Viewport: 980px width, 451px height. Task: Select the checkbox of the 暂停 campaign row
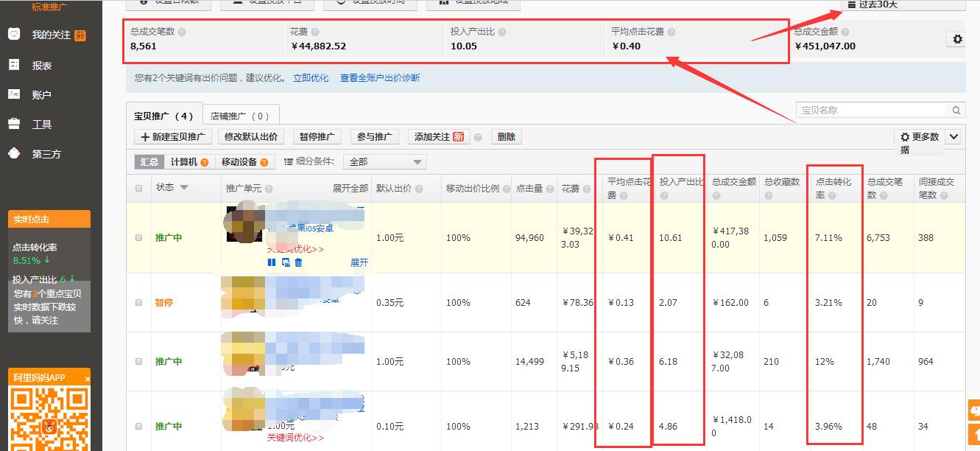coord(138,302)
